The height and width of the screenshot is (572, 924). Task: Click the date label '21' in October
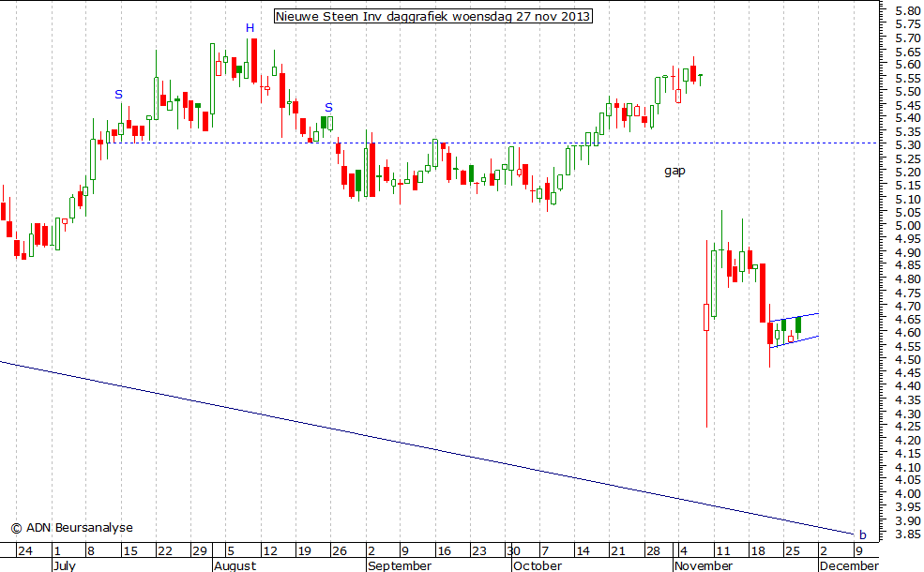click(x=617, y=550)
